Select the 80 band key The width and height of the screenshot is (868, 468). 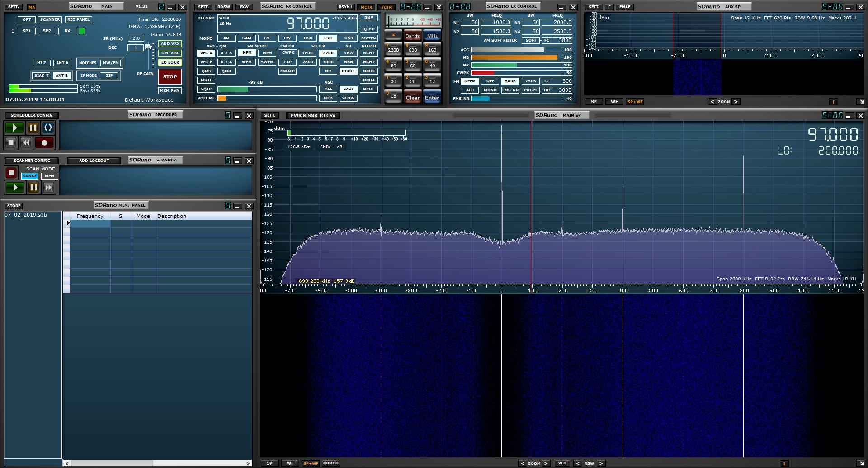(393, 65)
